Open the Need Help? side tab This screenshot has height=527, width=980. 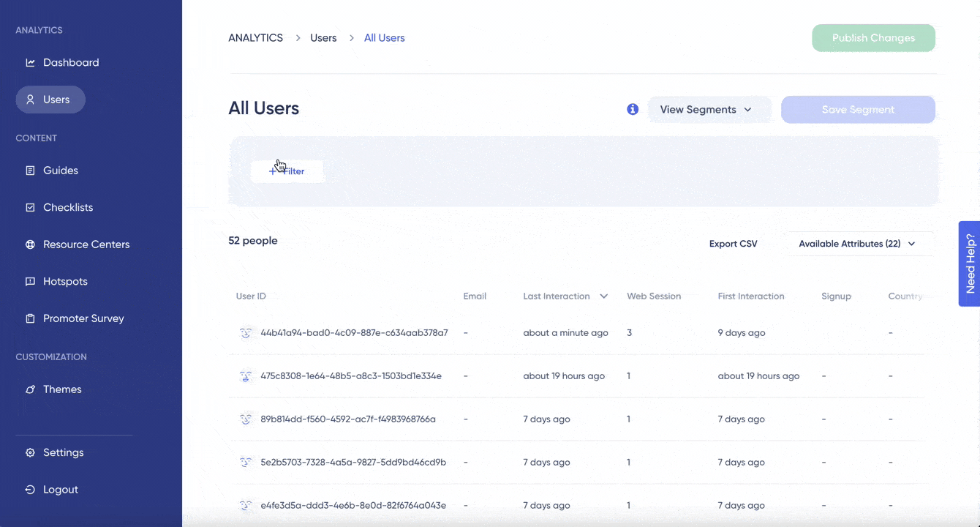(x=970, y=263)
